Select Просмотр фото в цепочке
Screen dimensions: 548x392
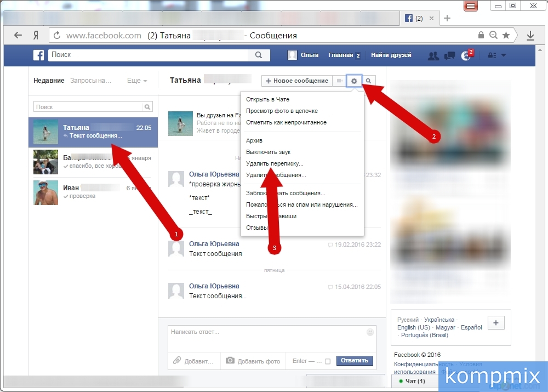(282, 111)
